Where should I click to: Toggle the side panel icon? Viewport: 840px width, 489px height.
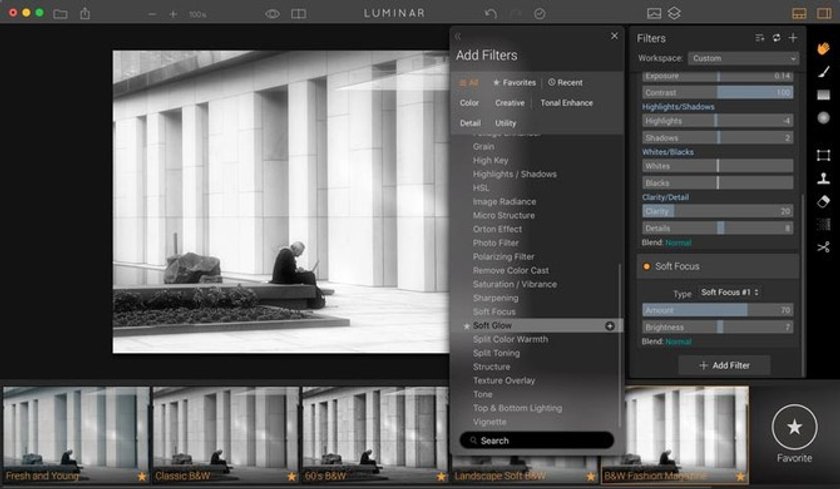[824, 13]
